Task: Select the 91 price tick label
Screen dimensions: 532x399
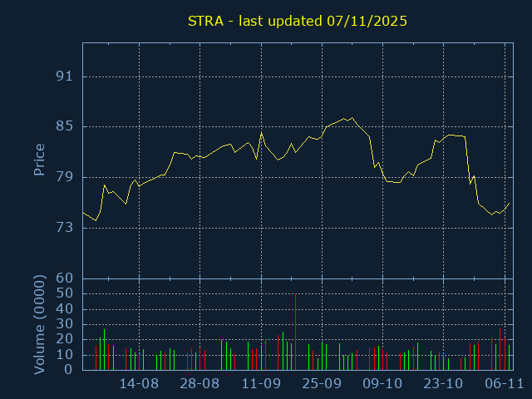Action: (x=65, y=76)
